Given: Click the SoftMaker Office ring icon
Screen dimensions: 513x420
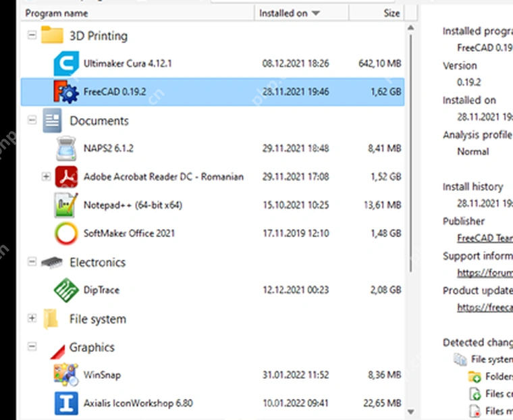Looking at the screenshot, I should click(66, 234).
